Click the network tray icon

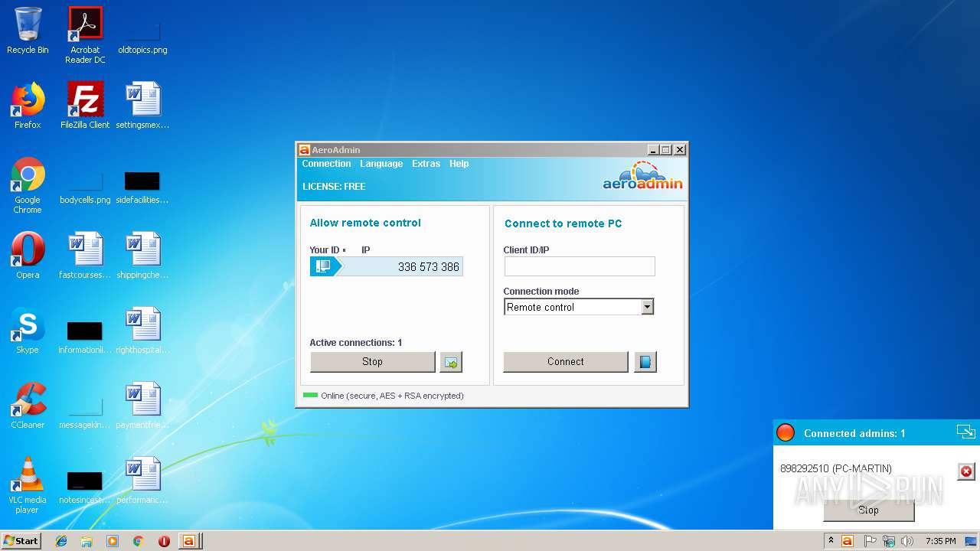pyautogui.click(x=889, y=541)
